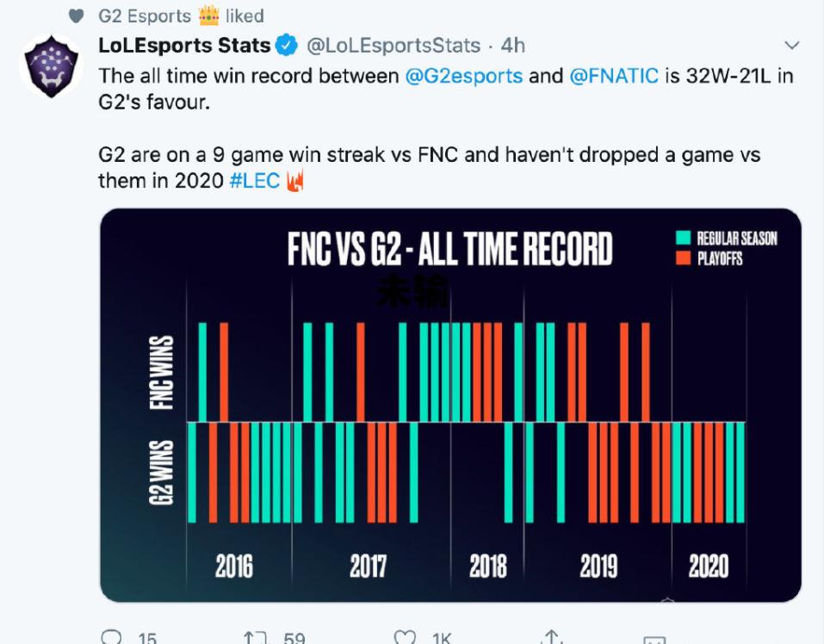Share the tweet using the share icon
Screen dimensions: 824x644
[551, 638]
